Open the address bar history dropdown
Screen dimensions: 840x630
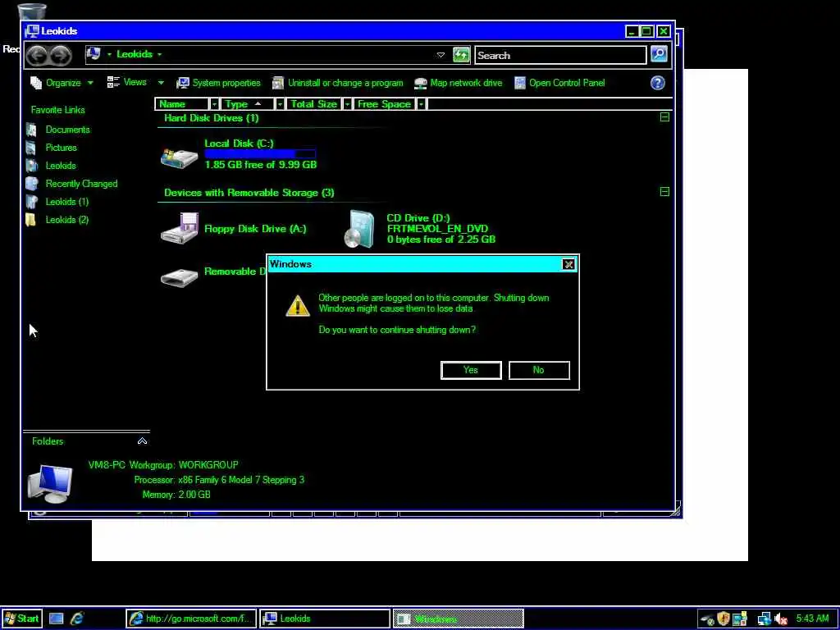coord(441,55)
